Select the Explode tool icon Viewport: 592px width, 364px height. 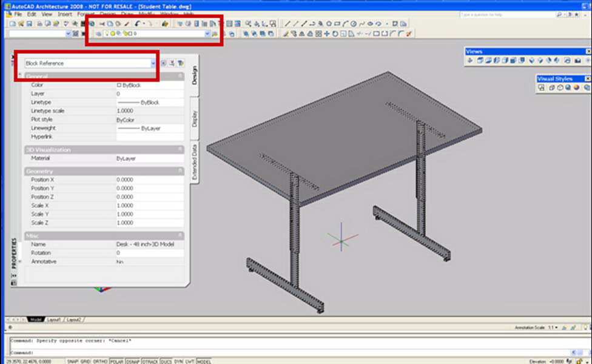409,33
